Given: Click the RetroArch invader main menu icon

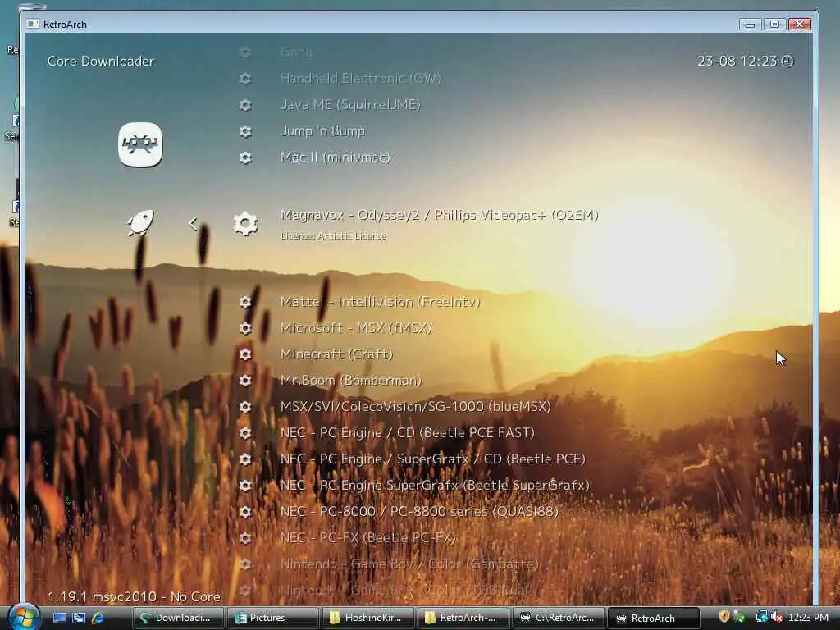Looking at the screenshot, I should 140,144.
